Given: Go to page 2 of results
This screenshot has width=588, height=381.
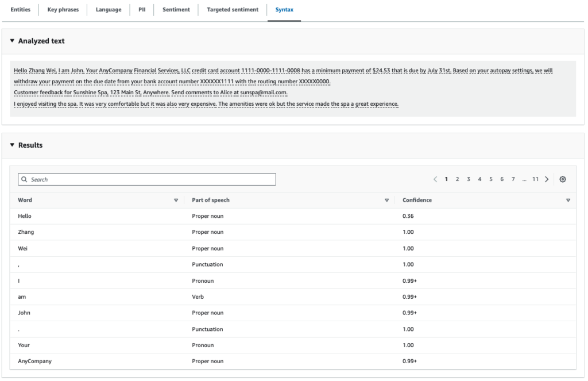Looking at the screenshot, I should tap(457, 179).
